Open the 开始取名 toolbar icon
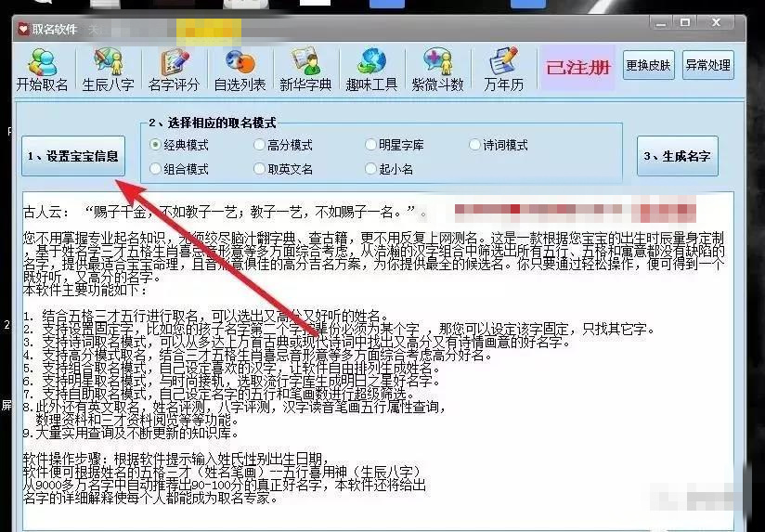This screenshot has width=765, height=532. 42,70
